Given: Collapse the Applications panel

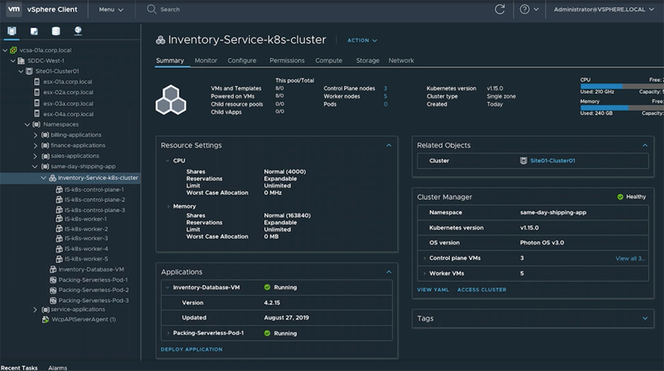Looking at the screenshot, I should pos(389,272).
